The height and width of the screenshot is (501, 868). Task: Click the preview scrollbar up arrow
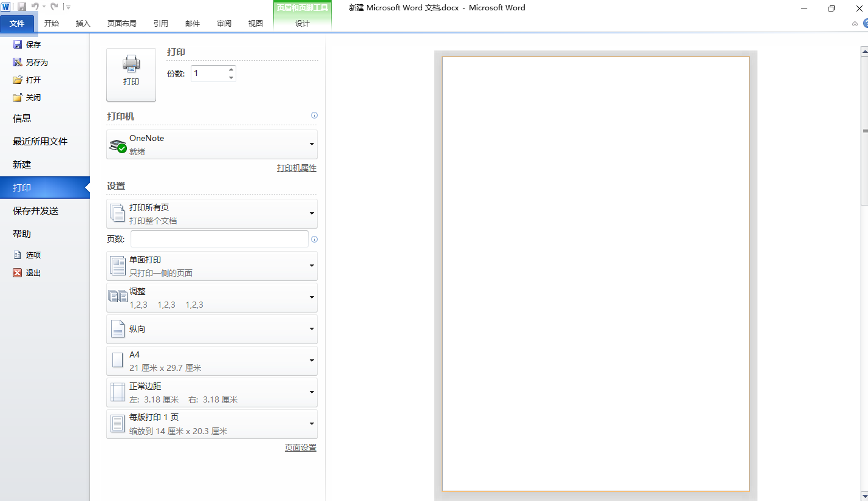(x=864, y=52)
